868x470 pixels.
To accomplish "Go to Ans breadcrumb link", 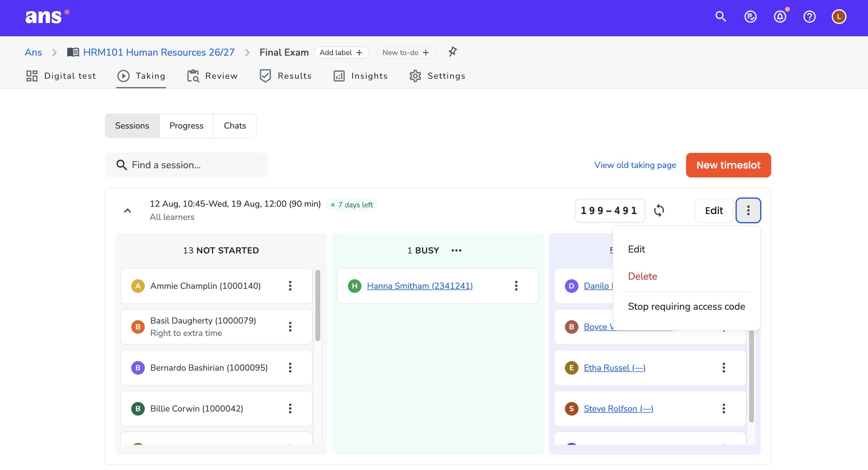I will (34, 52).
